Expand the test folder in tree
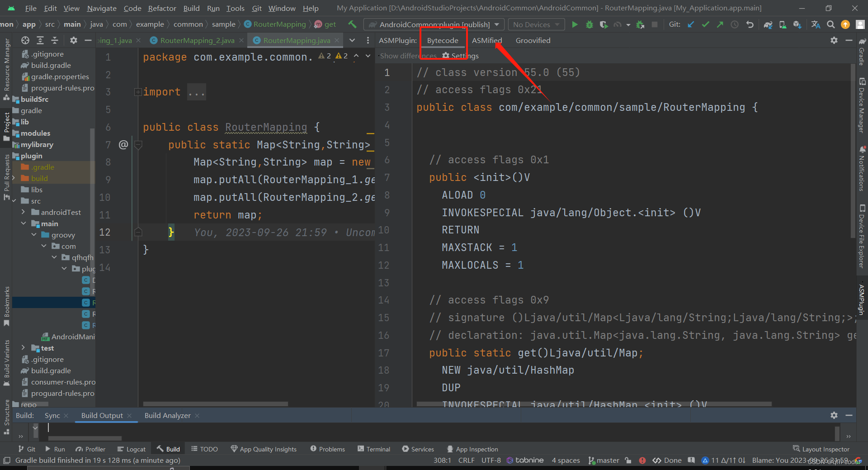This screenshot has height=470, width=868. pyautogui.click(x=23, y=348)
